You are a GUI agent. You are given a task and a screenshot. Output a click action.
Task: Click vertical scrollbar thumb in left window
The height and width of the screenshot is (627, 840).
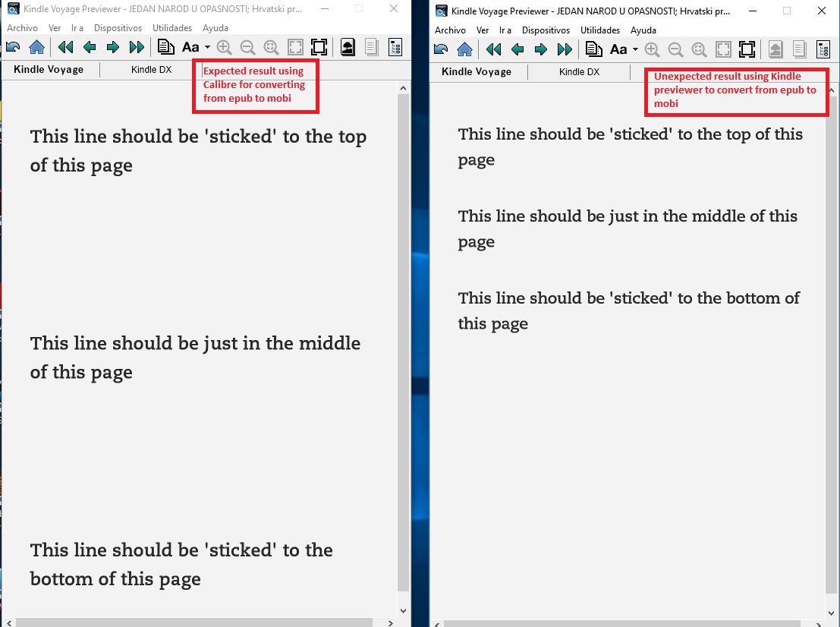click(x=404, y=343)
